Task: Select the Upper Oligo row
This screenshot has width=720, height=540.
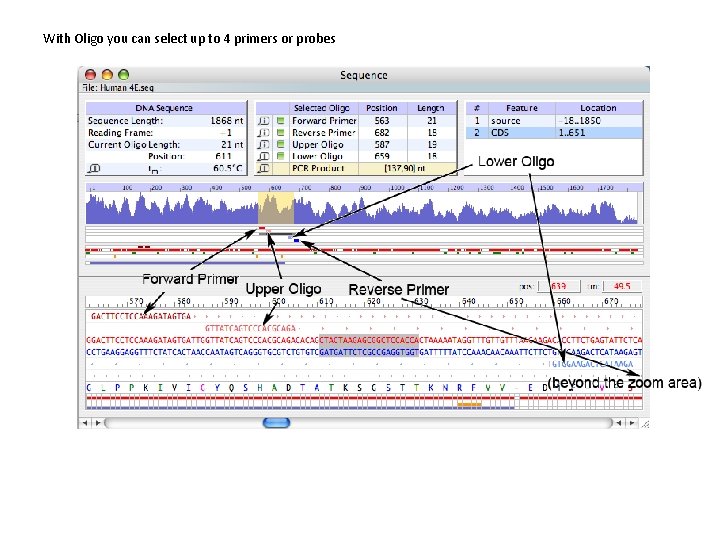Action: (x=356, y=145)
